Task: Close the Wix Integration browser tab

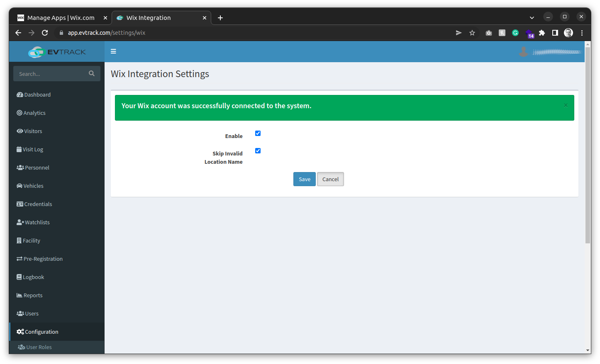Action: pos(205,18)
